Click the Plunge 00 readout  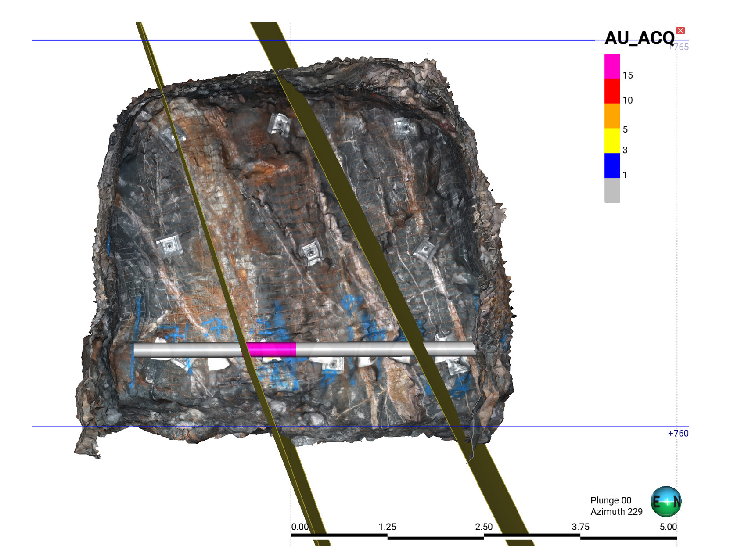pyautogui.click(x=611, y=500)
